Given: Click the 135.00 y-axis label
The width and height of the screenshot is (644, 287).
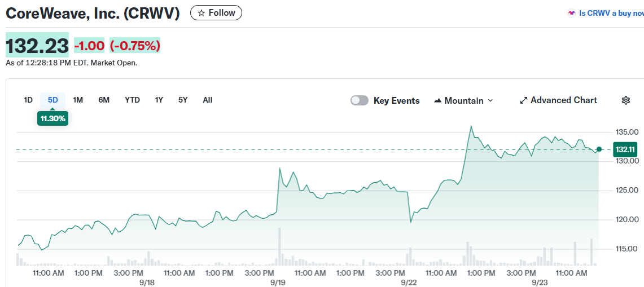Looking at the screenshot, I should (x=627, y=132).
